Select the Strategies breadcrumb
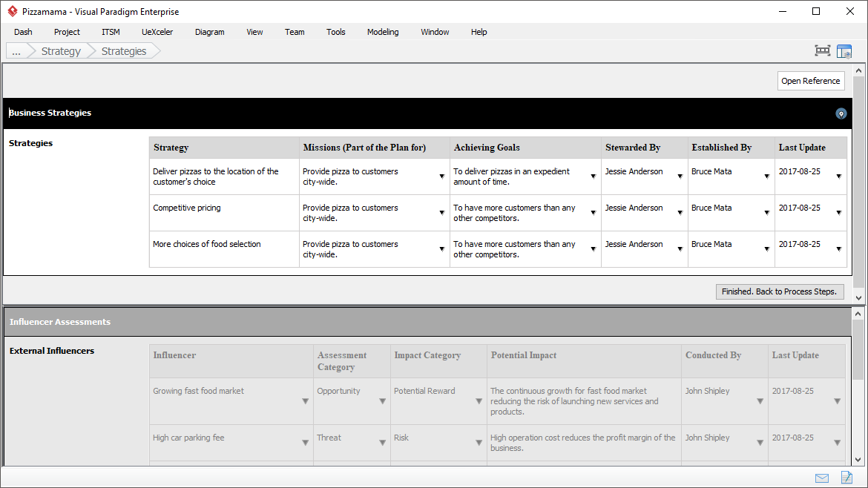Screen dimensions: 868x488 coord(124,51)
